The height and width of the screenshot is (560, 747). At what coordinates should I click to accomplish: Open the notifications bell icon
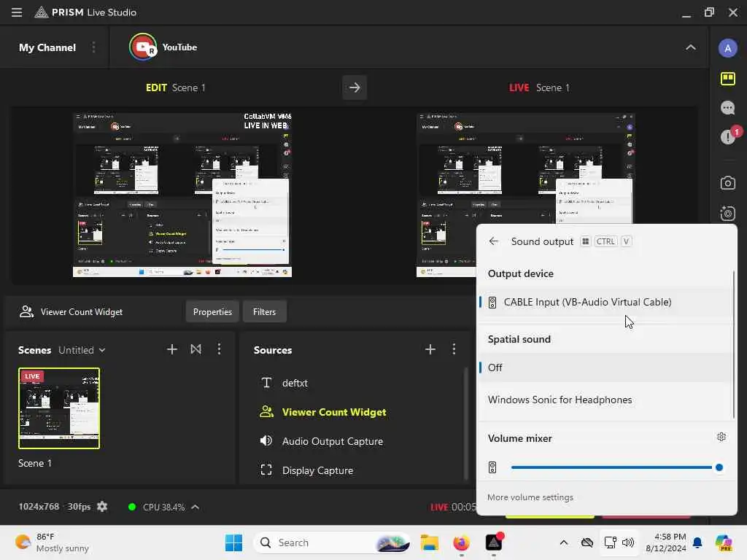point(697,542)
